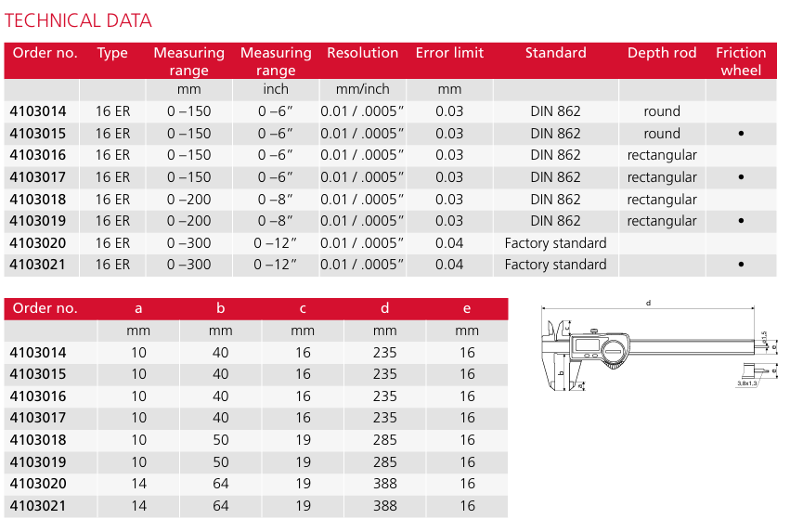Click the Standard column header
This screenshot has height=532, width=790.
(x=555, y=53)
